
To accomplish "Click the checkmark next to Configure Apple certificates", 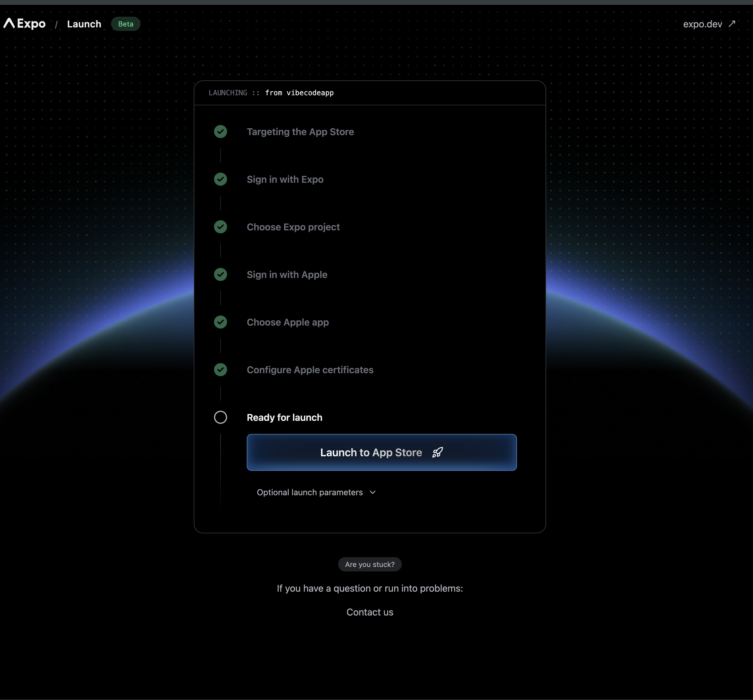I will click(221, 370).
